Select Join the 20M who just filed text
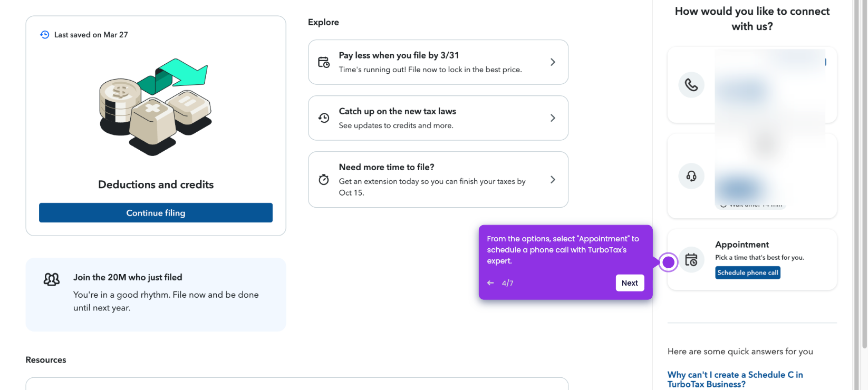868x390 pixels. point(128,277)
